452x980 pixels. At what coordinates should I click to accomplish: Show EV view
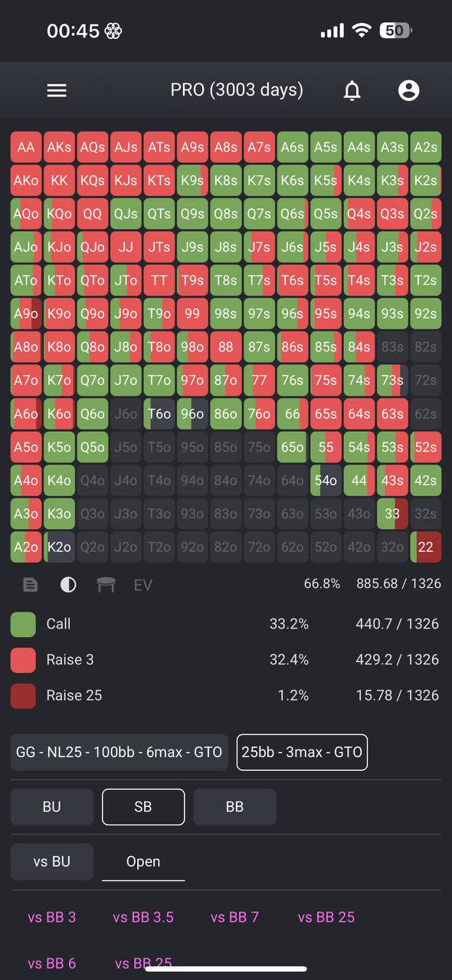coord(143,585)
